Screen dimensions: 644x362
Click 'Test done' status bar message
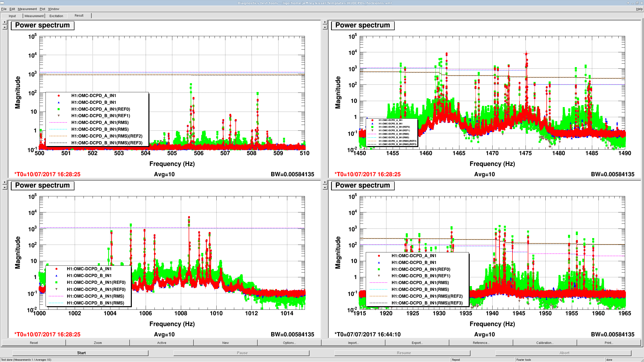click(x=26, y=360)
